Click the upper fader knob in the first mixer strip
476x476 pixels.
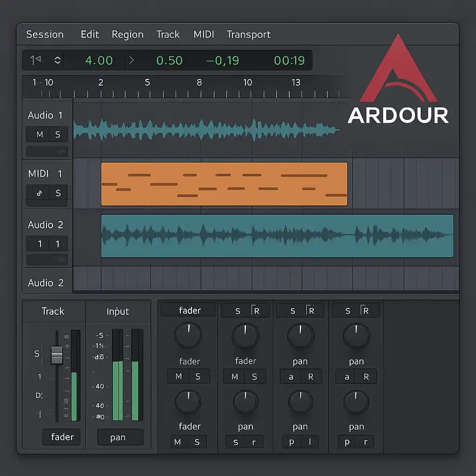[x=188, y=336]
